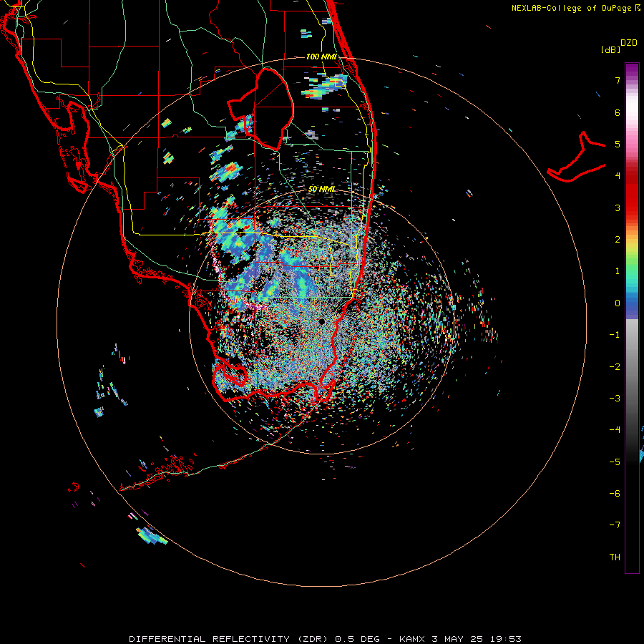Click the TH threshold label on scale
644x644 pixels.
615,557
